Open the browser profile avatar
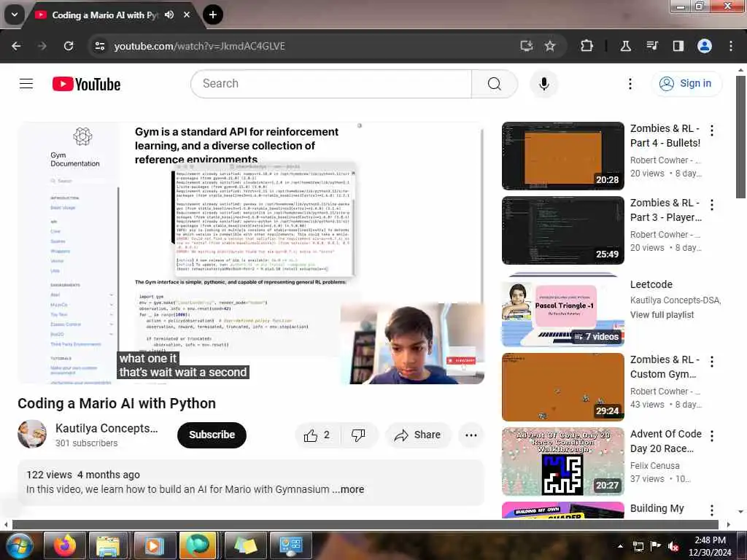This screenshot has width=747, height=560. click(705, 46)
